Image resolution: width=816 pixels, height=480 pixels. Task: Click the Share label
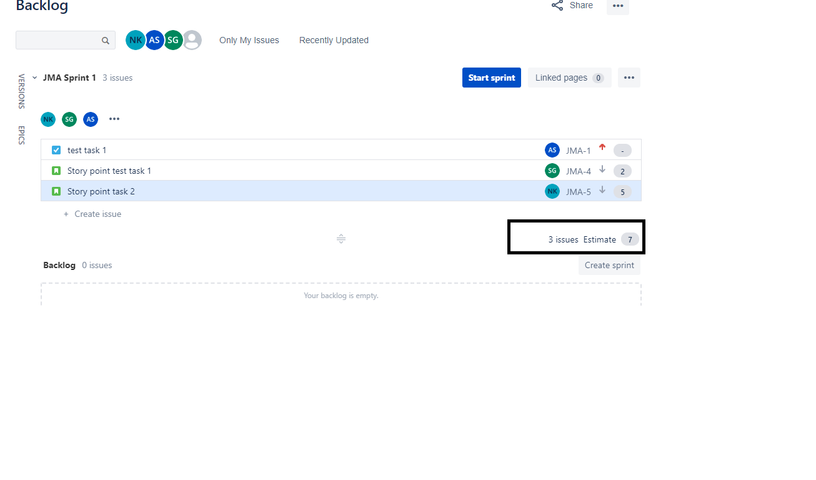click(581, 5)
